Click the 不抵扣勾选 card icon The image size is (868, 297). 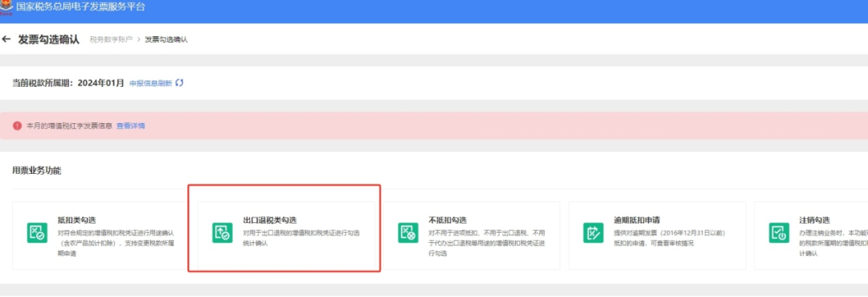pyautogui.click(x=408, y=232)
